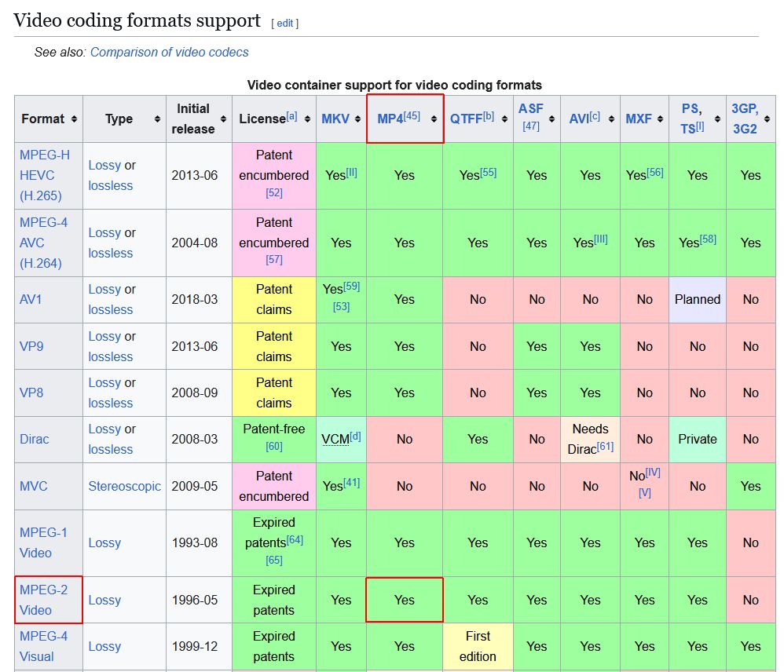Open the Dirac format link
Image resolution: width=784 pixels, height=672 pixels.
coord(35,439)
